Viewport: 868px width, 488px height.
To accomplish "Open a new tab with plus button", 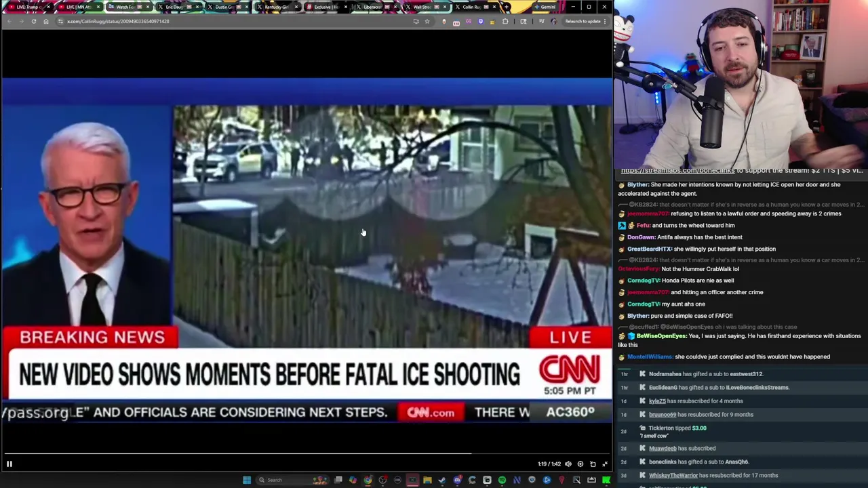I will [x=507, y=7].
